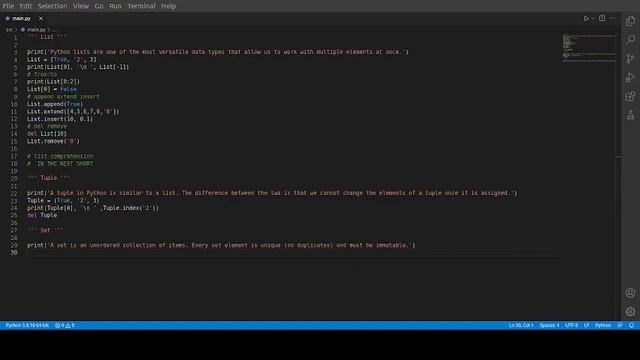The width and height of the screenshot is (640, 360).
Task: Click the '# IN THE NEXT SHORT' comment
Action: (60, 164)
